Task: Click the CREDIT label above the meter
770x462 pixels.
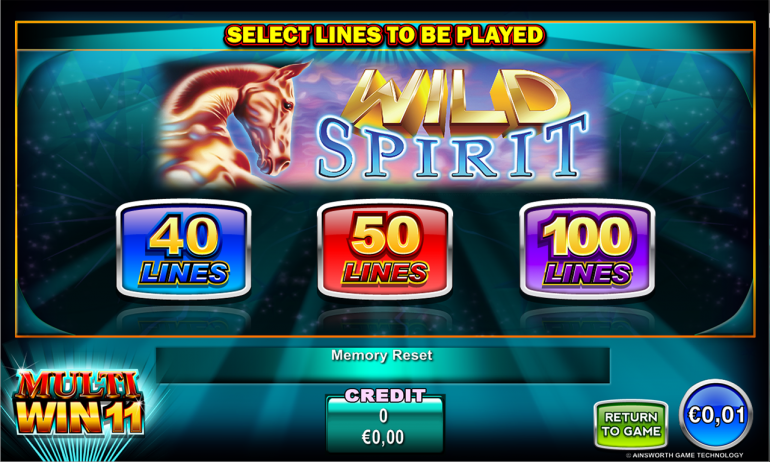Action: (385, 396)
